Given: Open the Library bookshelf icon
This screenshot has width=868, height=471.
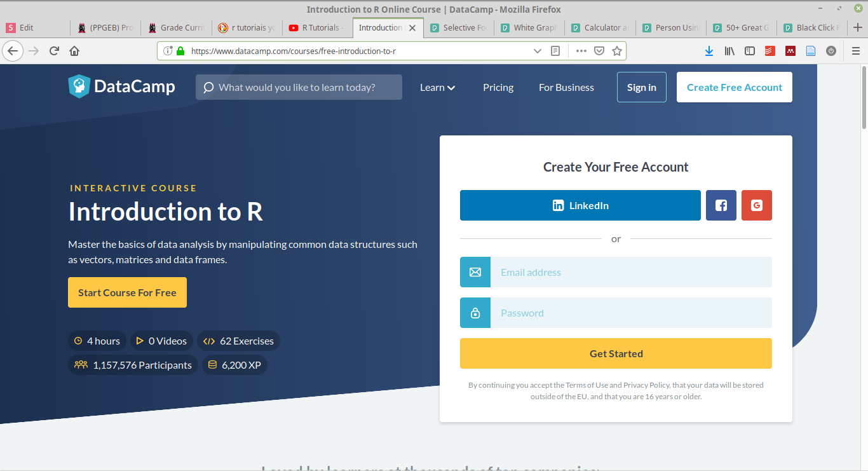Looking at the screenshot, I should click(729, 51).
